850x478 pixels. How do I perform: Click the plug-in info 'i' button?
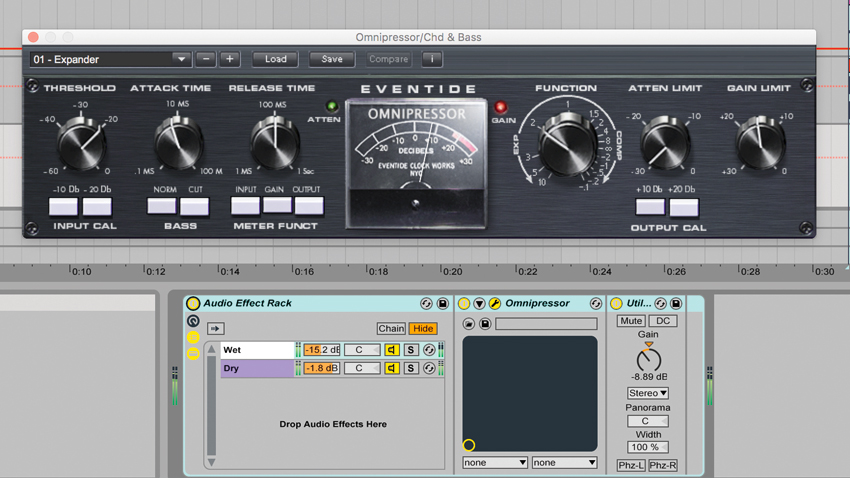tap(432, 59)
